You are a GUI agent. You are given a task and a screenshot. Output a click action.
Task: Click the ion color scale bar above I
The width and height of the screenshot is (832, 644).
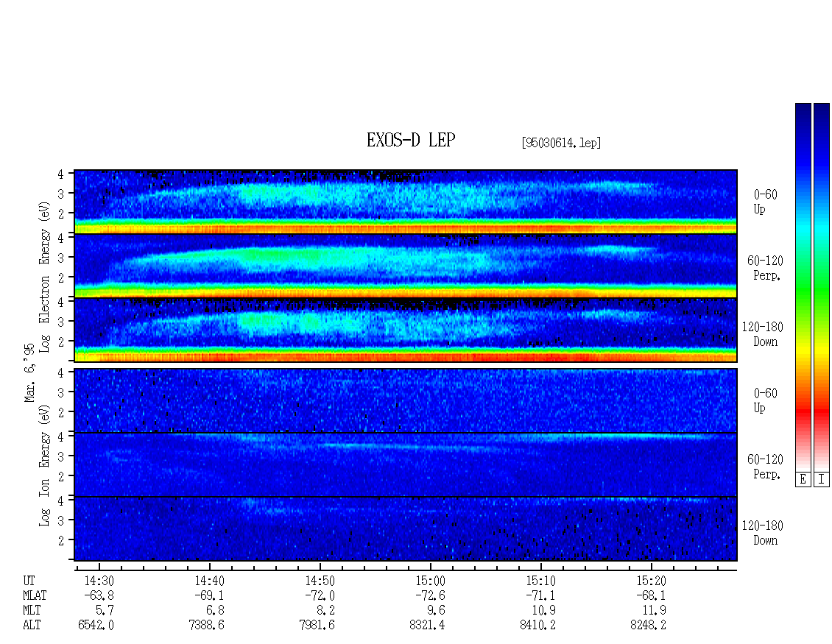click(822, 287)
